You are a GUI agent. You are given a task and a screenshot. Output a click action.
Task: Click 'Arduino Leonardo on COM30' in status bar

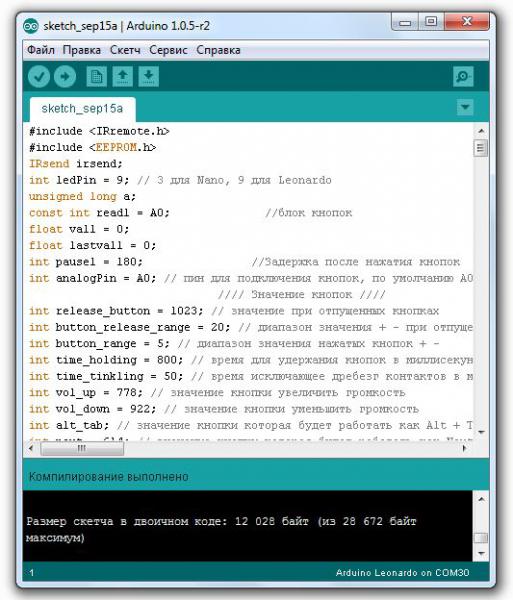click(402, 573)
